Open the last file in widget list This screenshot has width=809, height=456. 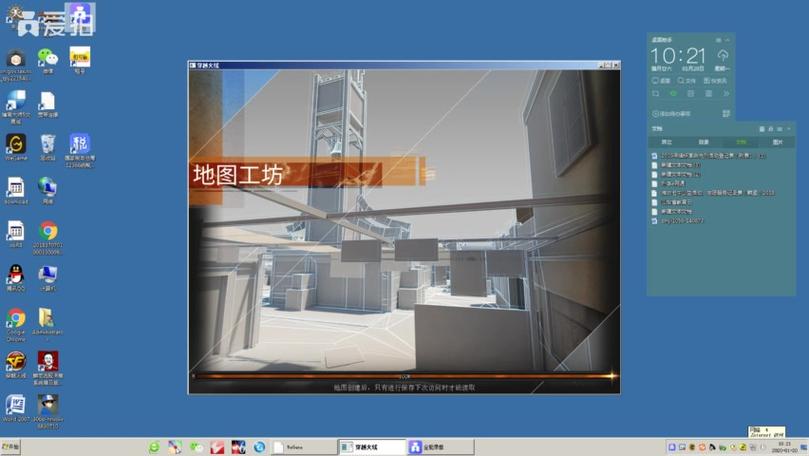tap(677, 221)
